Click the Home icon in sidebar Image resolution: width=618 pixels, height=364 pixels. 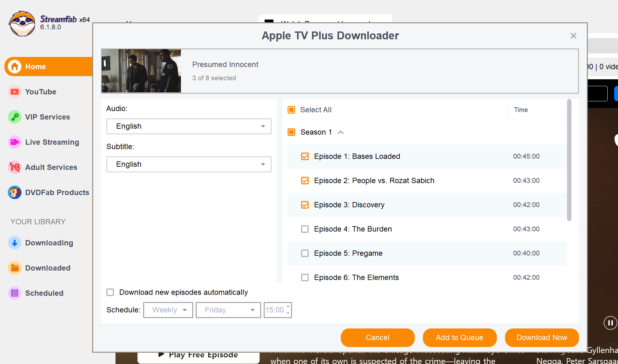[14, 67]
